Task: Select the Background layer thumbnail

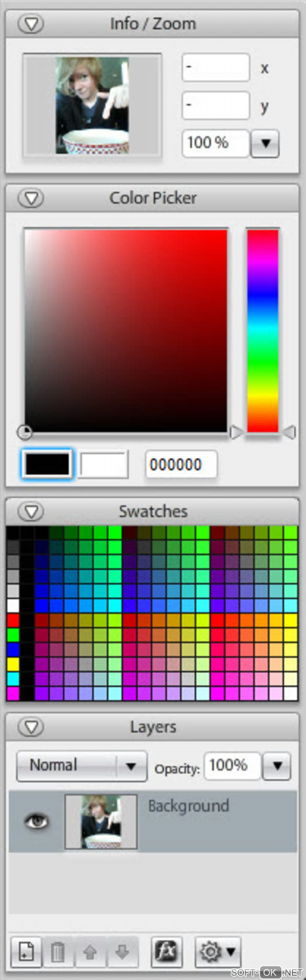Action: (x=101, y=821)
